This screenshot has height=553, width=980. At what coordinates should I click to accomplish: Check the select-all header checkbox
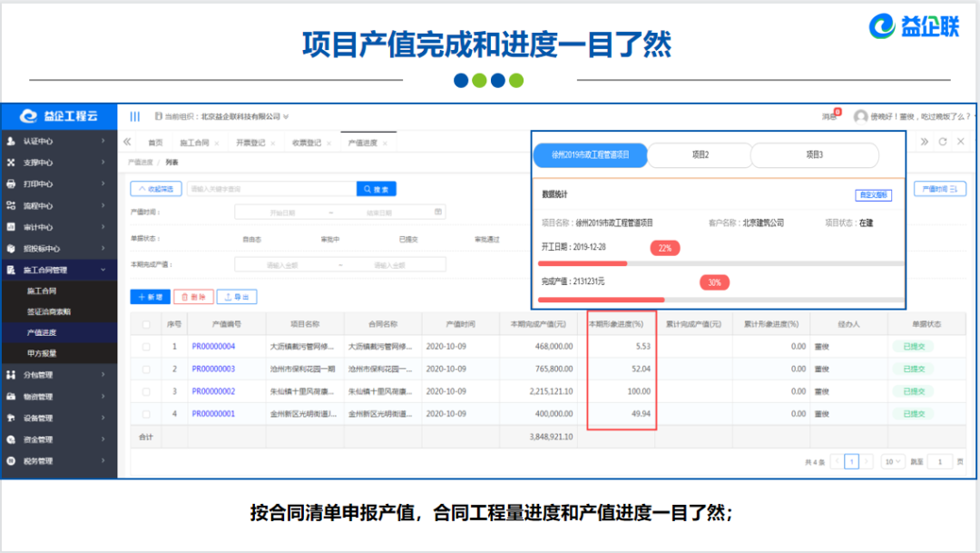[146, 325]
